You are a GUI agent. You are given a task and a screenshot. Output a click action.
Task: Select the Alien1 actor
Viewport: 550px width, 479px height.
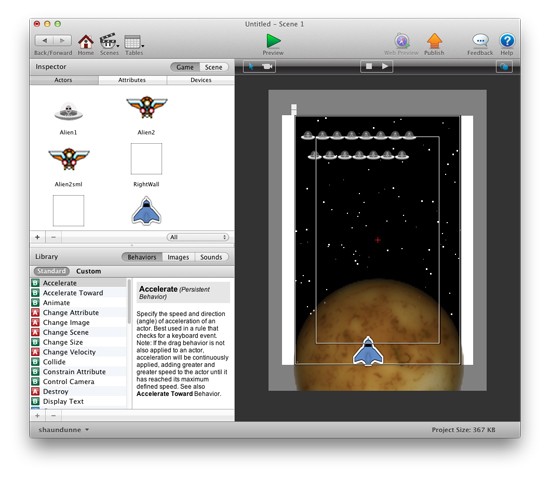(x=68, y=112)
